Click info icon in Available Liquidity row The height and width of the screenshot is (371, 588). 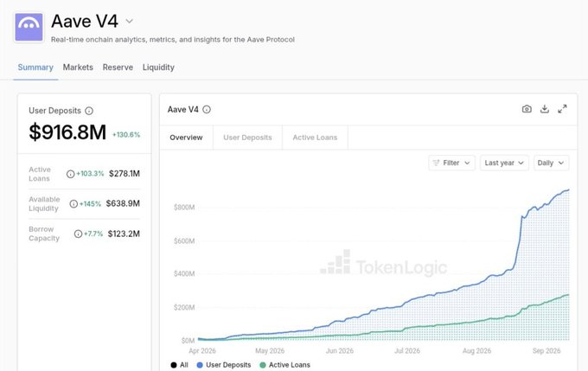pyautogui.click(x=73, y=204)
